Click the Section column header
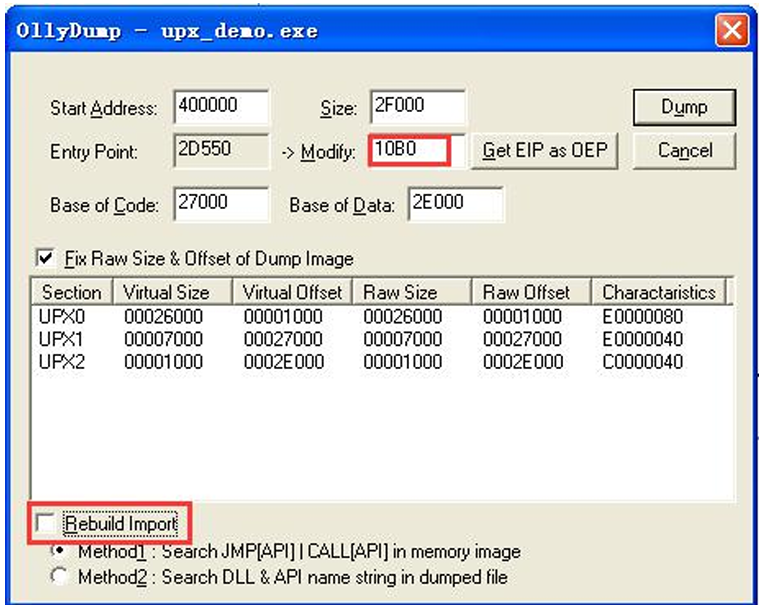 pyautogui.click(x=72, y=292)
